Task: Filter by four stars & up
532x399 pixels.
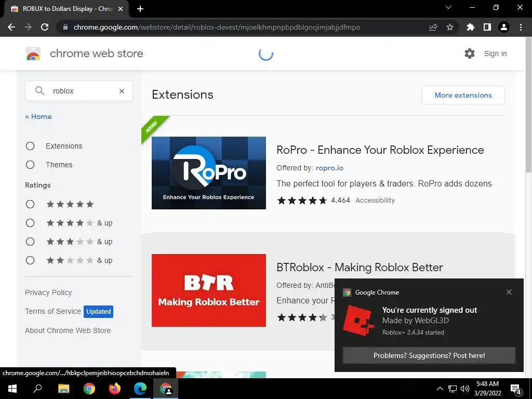Action: pyautogui.click(x=30, y=223)
